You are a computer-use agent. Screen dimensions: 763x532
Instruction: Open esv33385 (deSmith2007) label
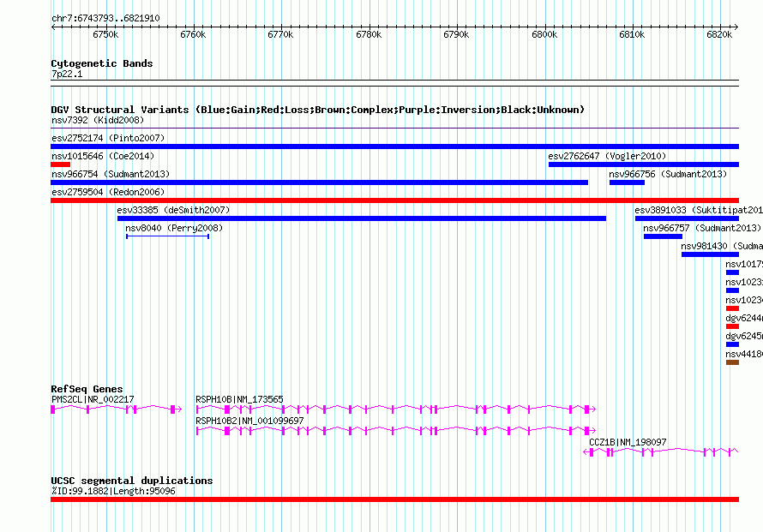(x=173, y=210)
